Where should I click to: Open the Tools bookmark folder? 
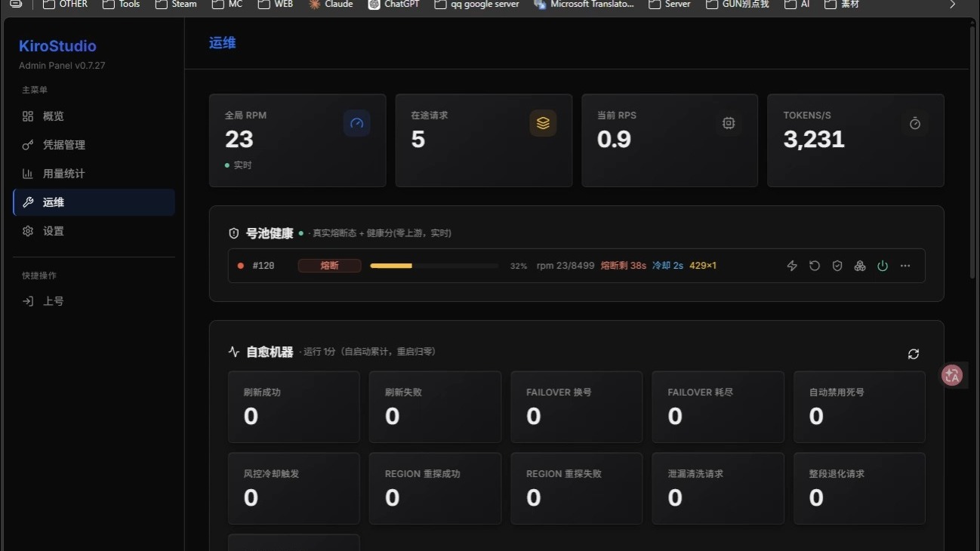pos(122,4)
